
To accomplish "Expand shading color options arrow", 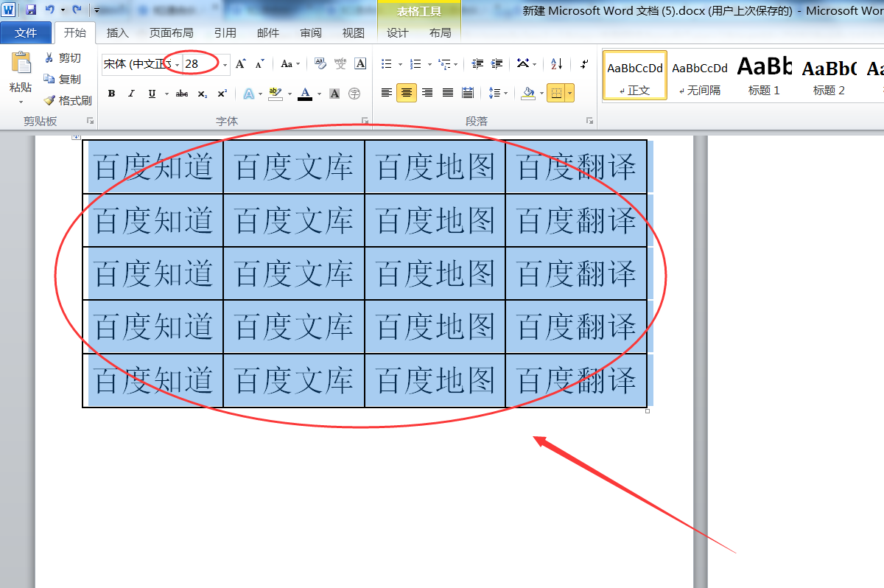I will 541,94.
